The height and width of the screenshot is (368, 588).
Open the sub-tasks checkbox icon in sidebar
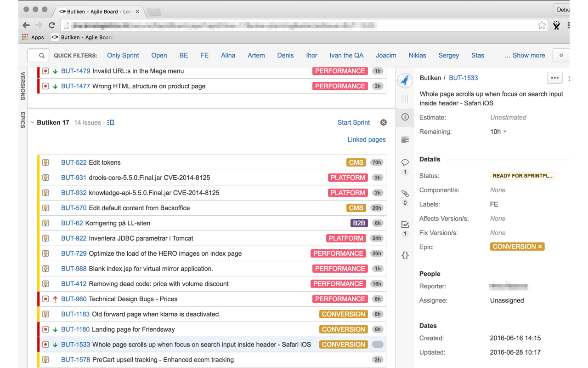pos(405,224)
